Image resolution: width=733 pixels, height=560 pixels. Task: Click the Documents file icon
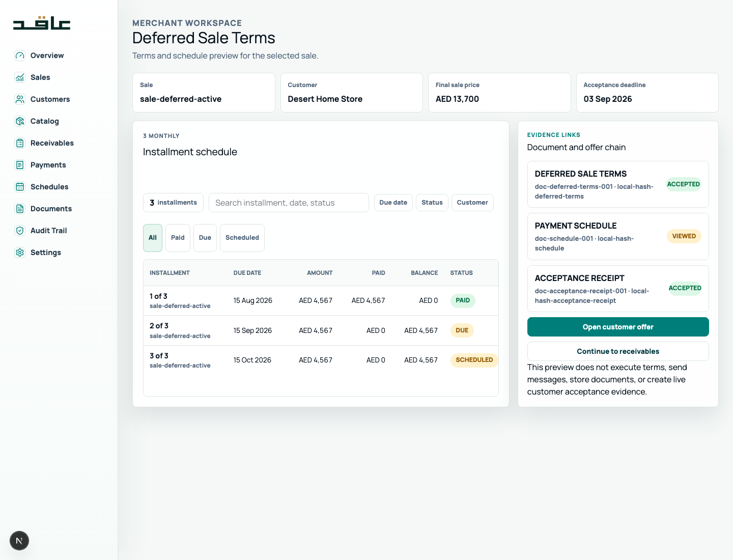tap(20, 209)
